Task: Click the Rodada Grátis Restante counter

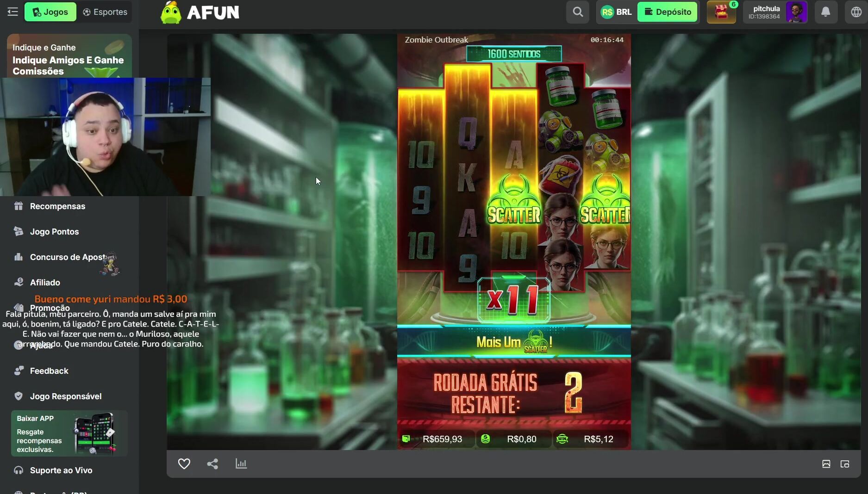Action: pos(508,393)
